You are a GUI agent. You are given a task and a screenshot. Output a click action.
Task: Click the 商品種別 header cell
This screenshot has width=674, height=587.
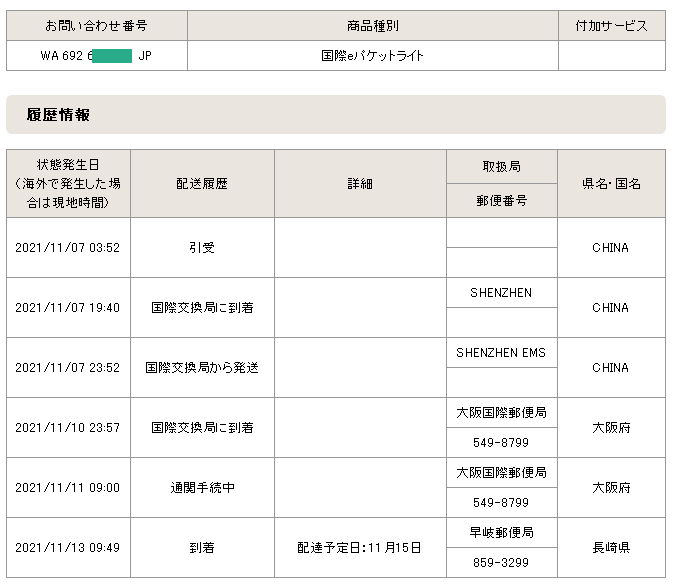pyautogui.click(x=373, y=26)
